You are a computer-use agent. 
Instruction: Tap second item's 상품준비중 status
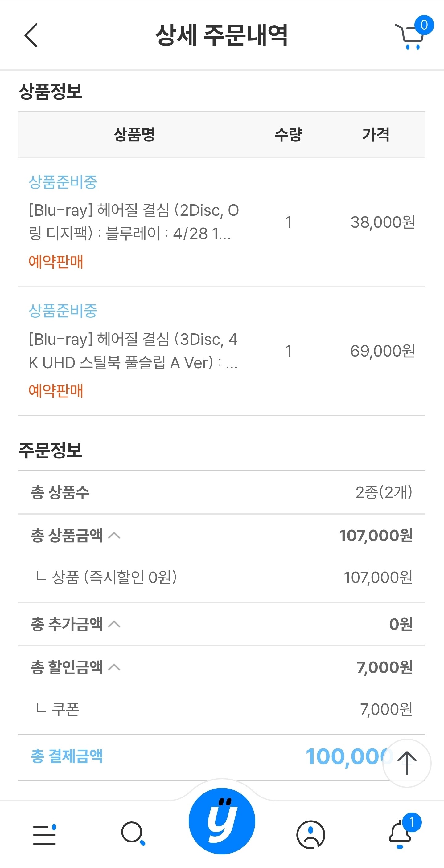pos(63,311)
